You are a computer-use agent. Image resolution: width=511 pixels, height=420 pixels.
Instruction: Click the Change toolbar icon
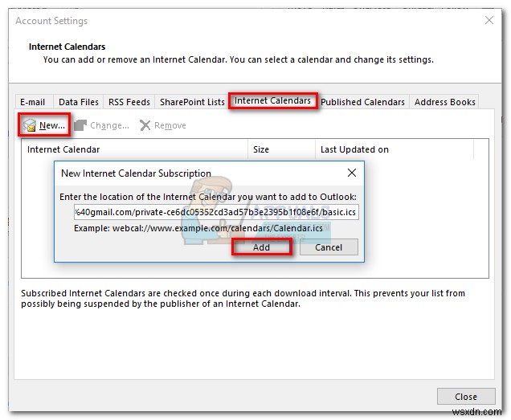pyautogui.click(x=80, y=125)
